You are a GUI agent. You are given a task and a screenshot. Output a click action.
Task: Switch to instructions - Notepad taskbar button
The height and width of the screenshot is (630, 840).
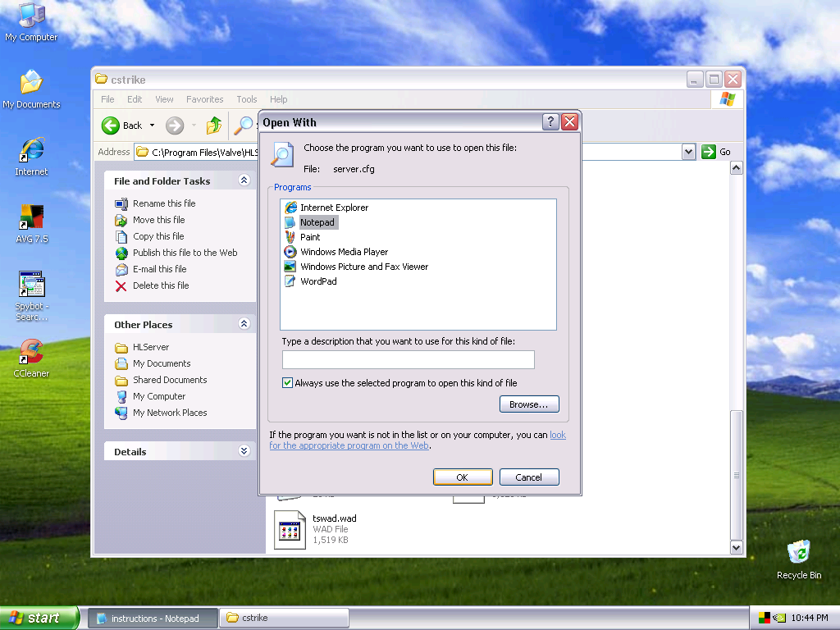[x=153, y=619]
